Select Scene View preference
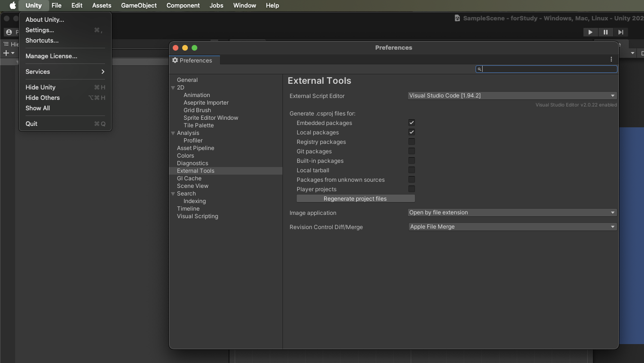The width and height of the screenshot is (644, 363). click(x=193, y=186)
